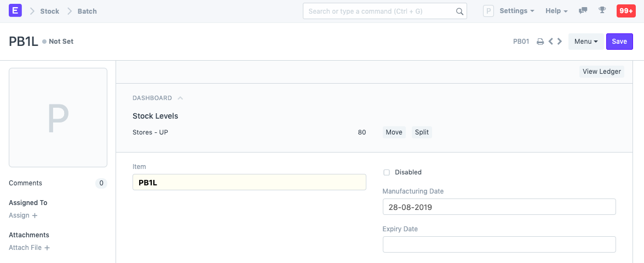
Task: Click the Save button
Action: (x=619, y=42)
